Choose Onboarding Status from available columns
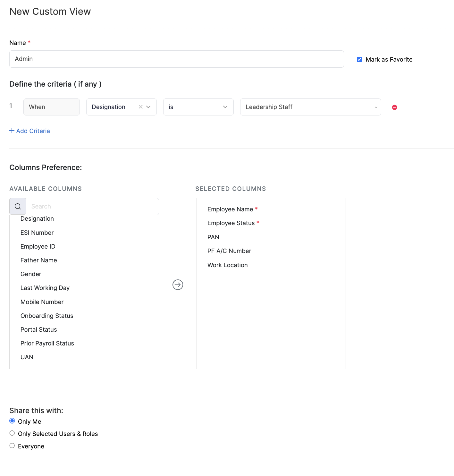The width and height of the screenshot is (454, 476). [x=47, y=316]
